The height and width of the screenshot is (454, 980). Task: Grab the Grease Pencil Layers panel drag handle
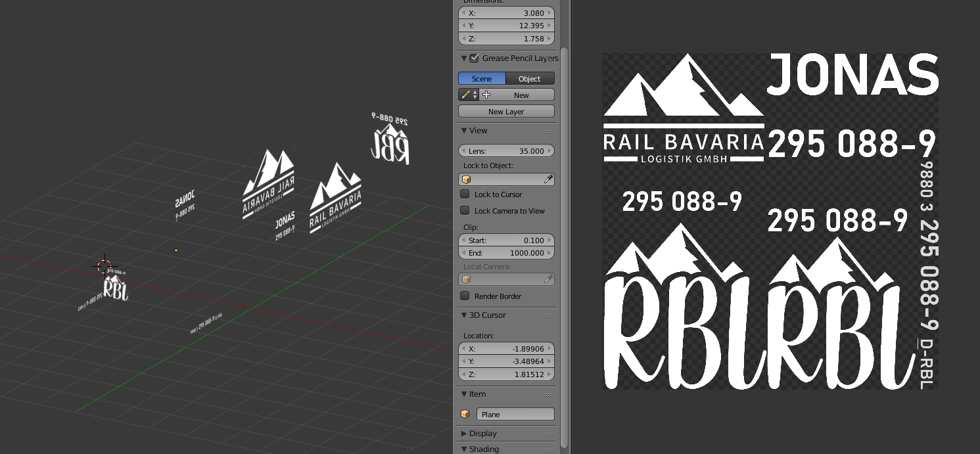click(550, 58)
